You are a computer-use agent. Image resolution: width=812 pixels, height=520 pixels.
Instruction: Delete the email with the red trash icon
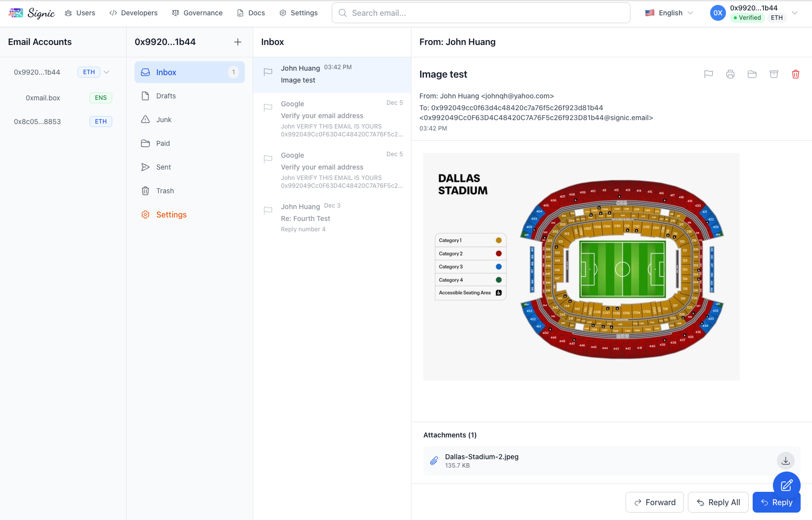pos(796,74)
